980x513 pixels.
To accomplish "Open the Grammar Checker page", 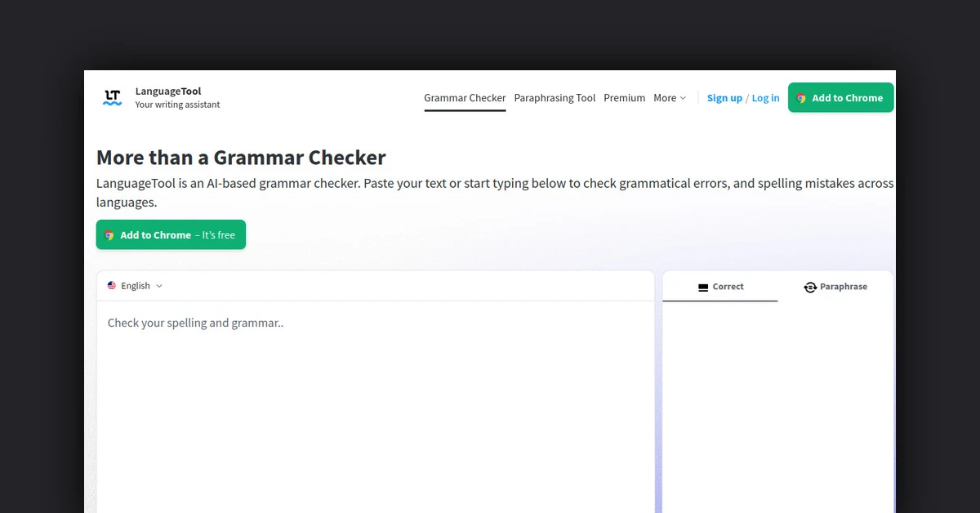I will (465, 98).
